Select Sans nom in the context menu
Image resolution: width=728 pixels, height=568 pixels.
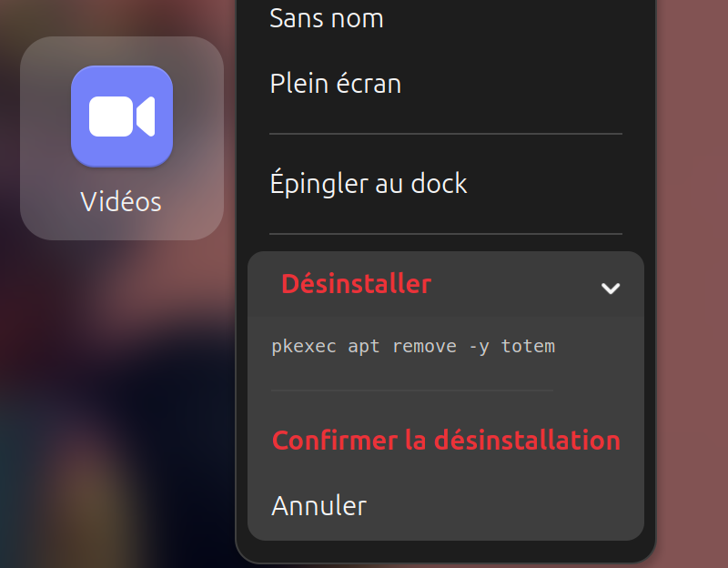point(326,18)
